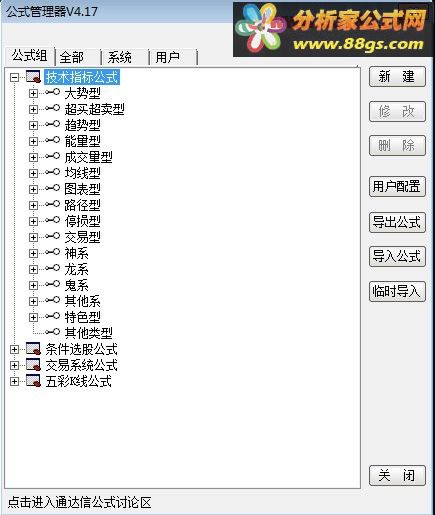435x515 pixels.
Task: Expand the 其他系 node
Action: [x=33, y=302]
